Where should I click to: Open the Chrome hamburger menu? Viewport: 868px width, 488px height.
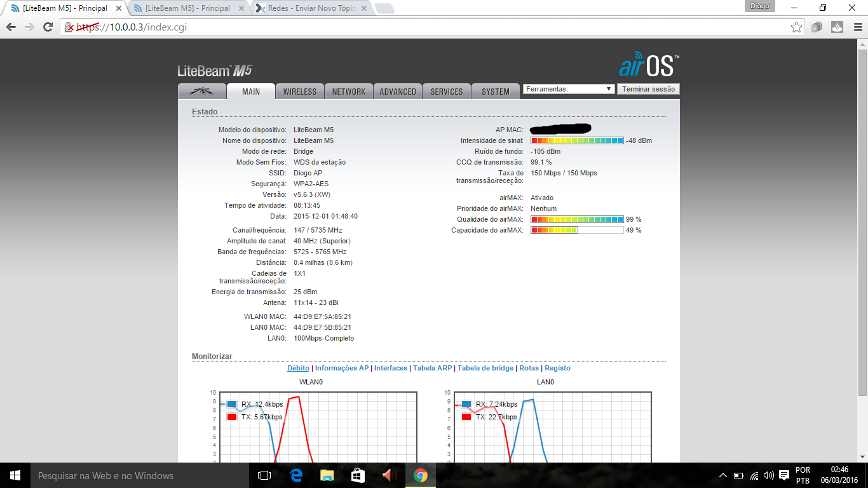(857, 27)
